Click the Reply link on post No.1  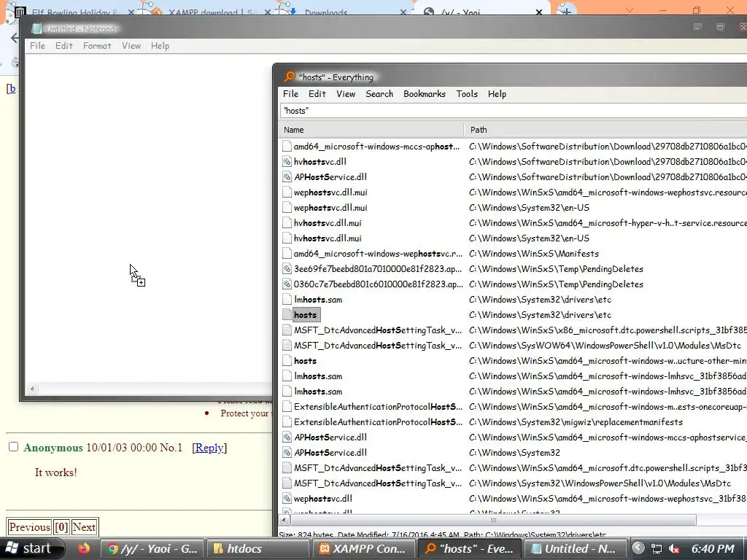pos(209,448)
